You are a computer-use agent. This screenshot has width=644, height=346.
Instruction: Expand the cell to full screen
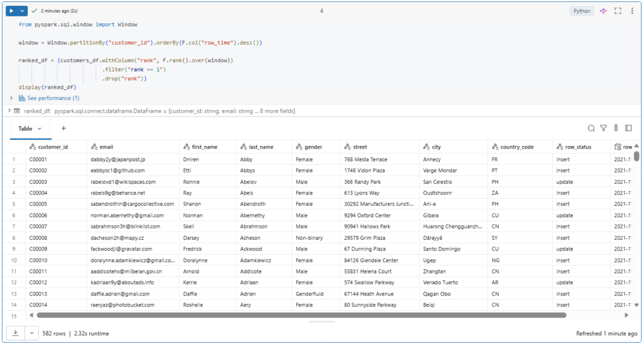[x=618, y=11]
